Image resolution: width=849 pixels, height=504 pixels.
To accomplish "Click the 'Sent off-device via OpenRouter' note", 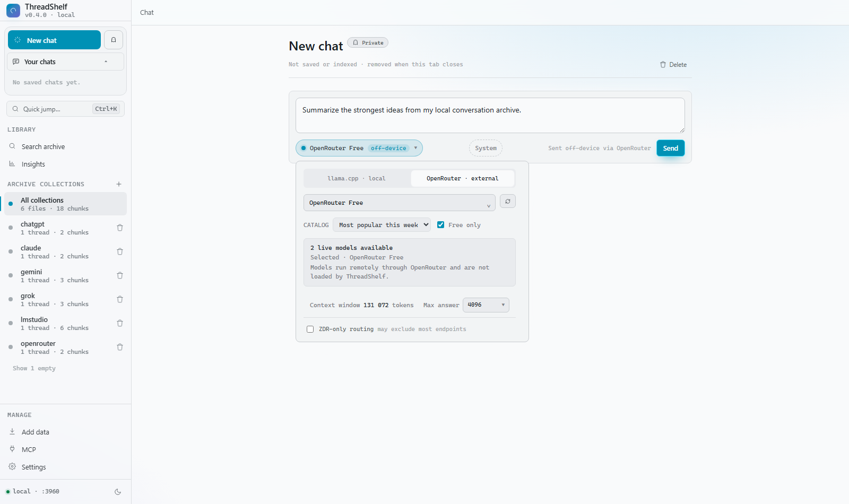I will (x=599, y=148).
